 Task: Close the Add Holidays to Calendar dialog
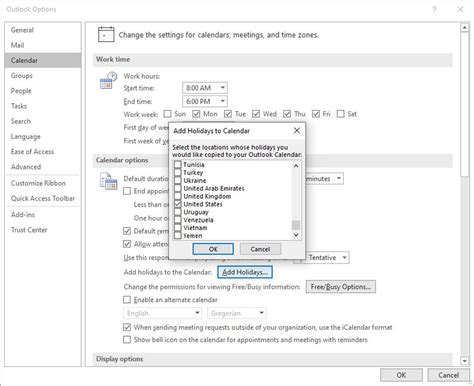pos(297,131)
